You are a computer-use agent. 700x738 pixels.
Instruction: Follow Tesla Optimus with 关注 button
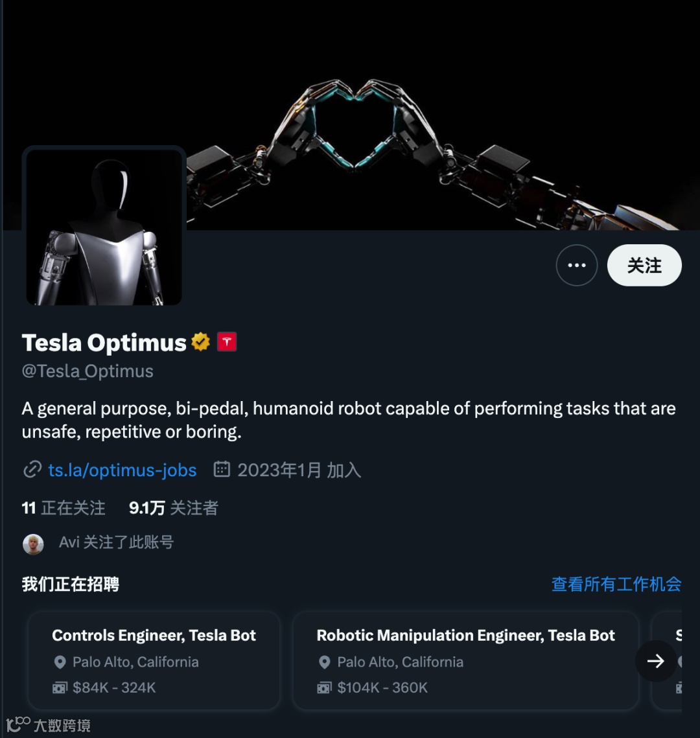click(x=644, y=265)
